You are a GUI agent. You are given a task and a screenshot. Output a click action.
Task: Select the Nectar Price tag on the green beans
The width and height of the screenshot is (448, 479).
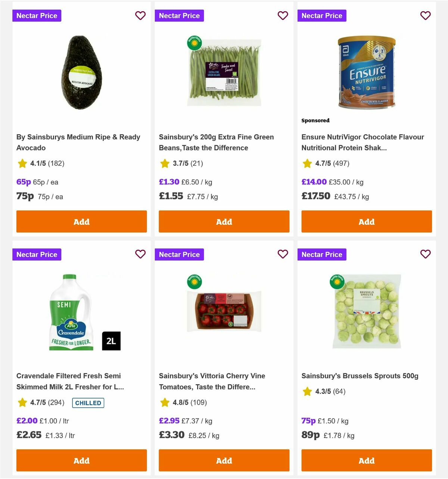(x=179, y=16)
